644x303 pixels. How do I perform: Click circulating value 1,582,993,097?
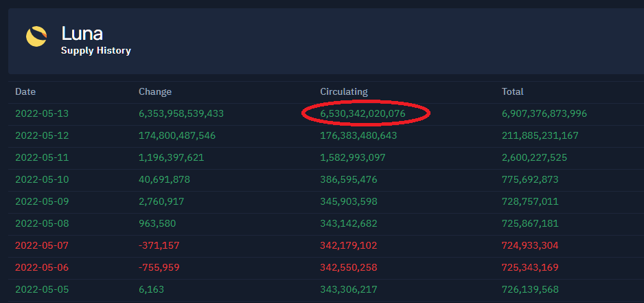pyautogui.click(x=353, y=157)
